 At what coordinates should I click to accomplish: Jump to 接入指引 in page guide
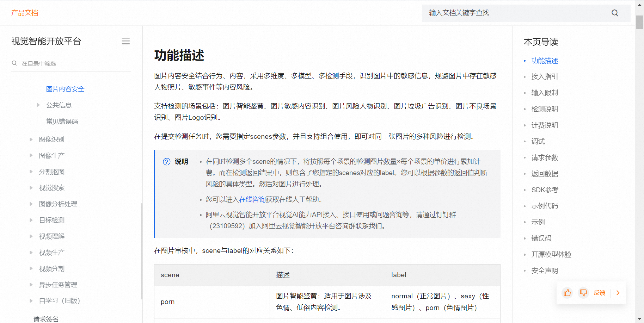[545, 76]
